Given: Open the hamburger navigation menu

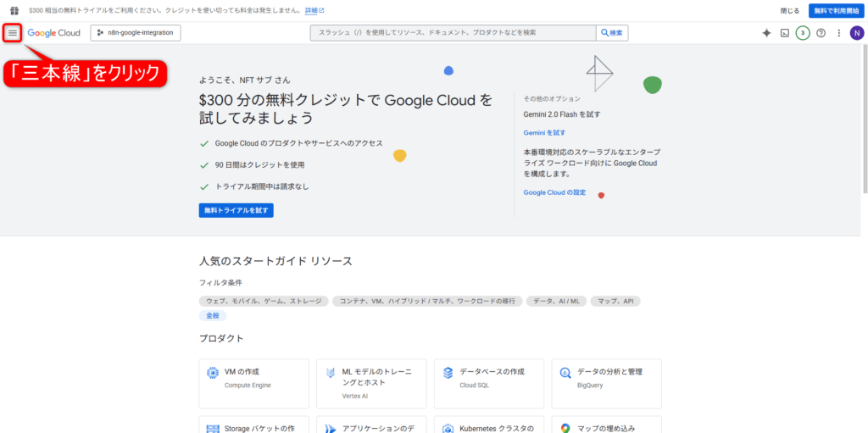Looking at the screenshot, I should 13,33.
